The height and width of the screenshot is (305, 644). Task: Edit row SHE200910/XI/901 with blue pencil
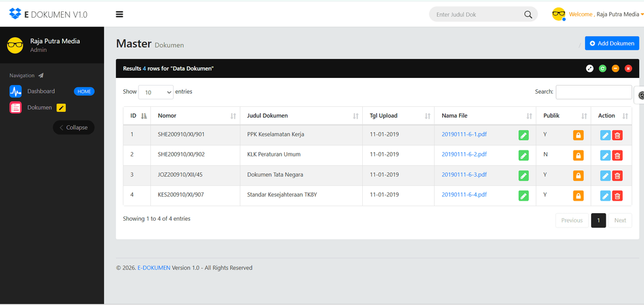tap(606, 135)
